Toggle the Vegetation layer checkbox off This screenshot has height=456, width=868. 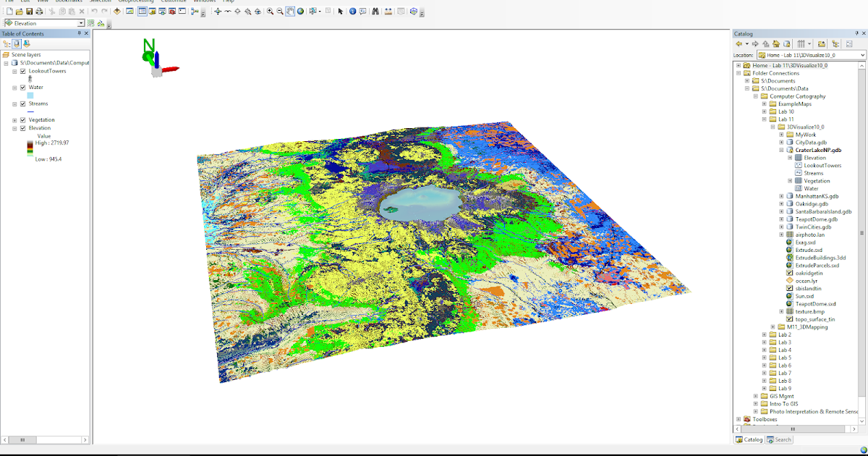22,120
